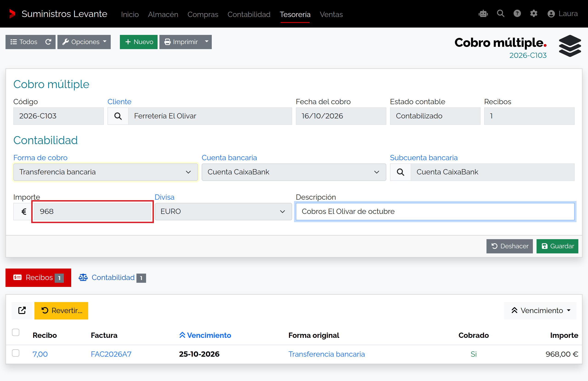The height and width of the screenshot is (381, 588).
Task: Open the robot assistant icon in header
Action: [x=483, y=14]
